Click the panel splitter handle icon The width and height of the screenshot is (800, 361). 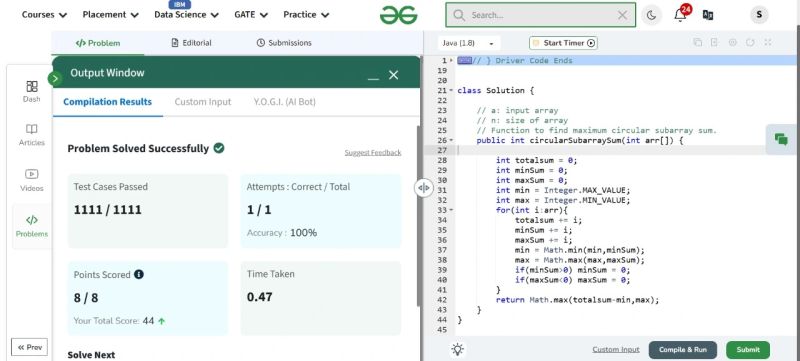click(x=423, y=188)
